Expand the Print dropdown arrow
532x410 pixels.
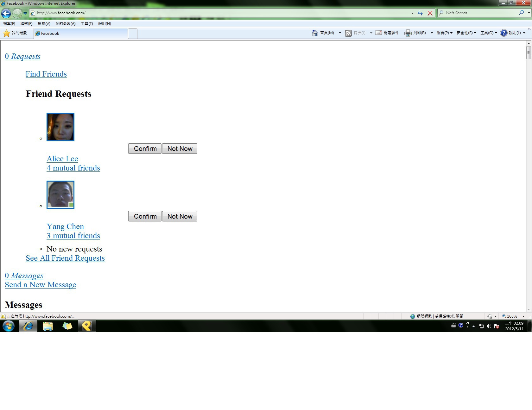pos(431,33)
